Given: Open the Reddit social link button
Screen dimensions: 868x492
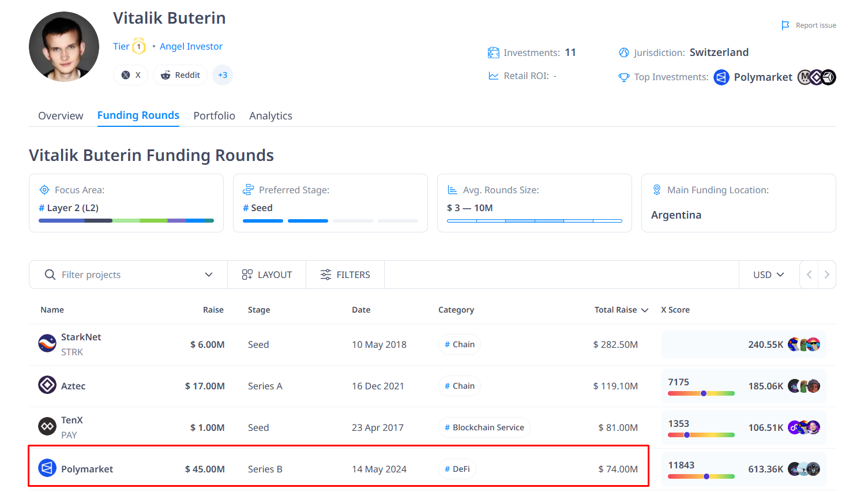Looking at the screenshot, I should [x=180, y=75].
